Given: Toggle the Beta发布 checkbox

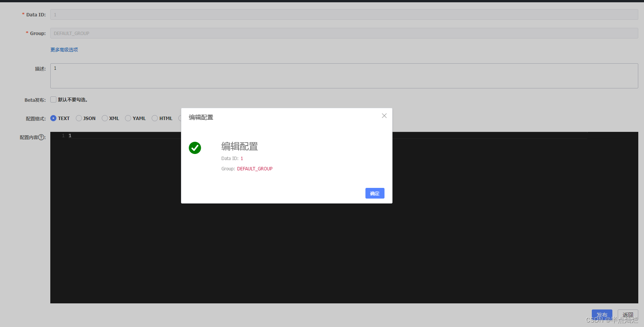Looking at the screenshot, I should [53, 99].
